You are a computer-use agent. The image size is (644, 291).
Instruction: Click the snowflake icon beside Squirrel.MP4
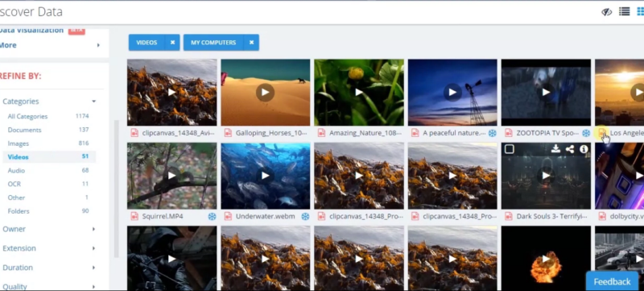(x=212, y=216)
